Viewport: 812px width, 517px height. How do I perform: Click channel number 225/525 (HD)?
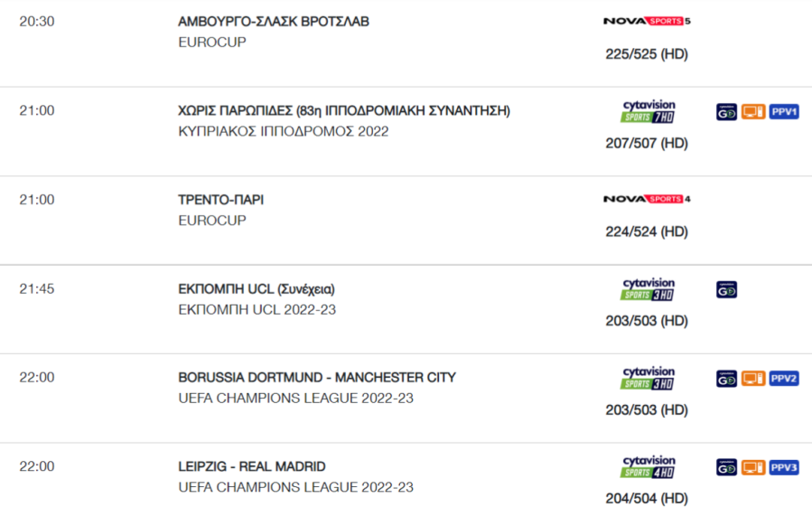click(647, 54)
